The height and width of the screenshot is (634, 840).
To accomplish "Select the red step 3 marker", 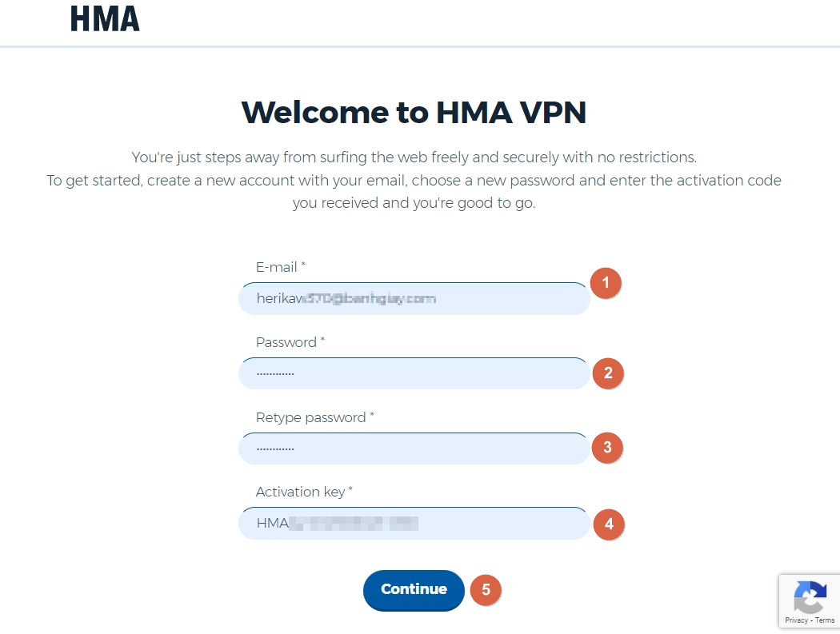I will [x=607, y=448].
